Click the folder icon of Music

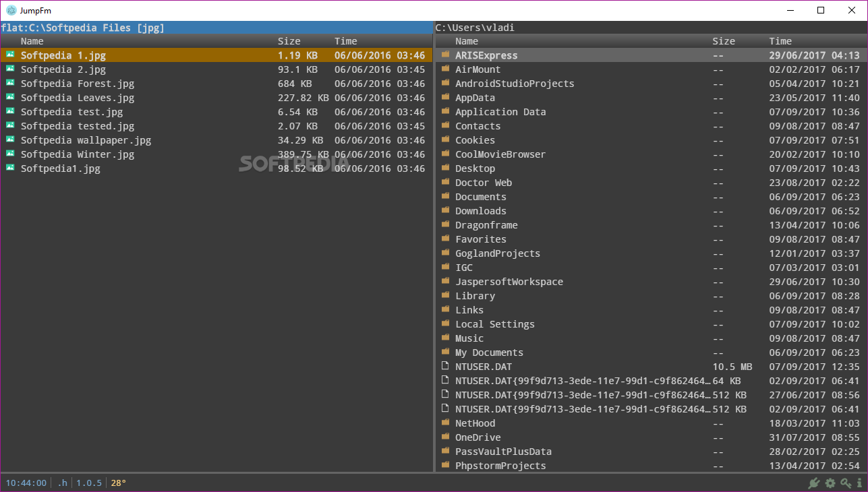(445, 338)
